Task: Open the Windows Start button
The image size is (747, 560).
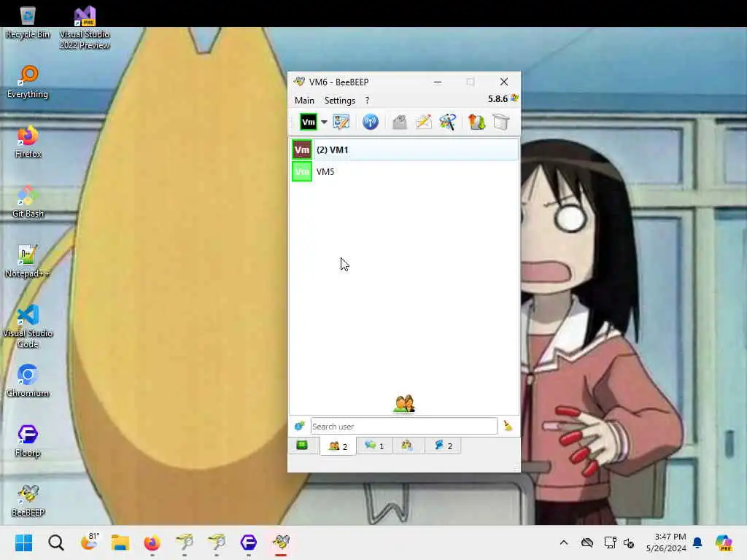Action: [23, 542]
